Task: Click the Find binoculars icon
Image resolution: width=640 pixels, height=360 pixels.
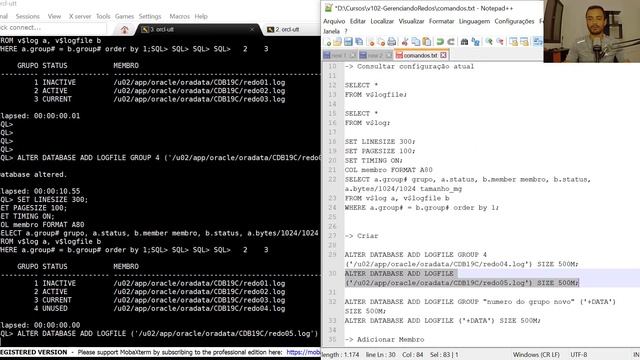Action: coord(464,42)
